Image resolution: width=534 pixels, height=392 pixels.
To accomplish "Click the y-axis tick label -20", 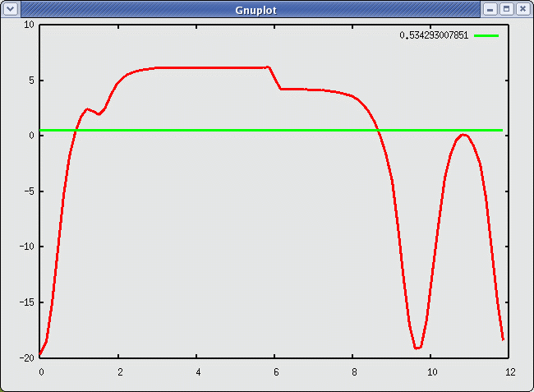I will [27, 357].
